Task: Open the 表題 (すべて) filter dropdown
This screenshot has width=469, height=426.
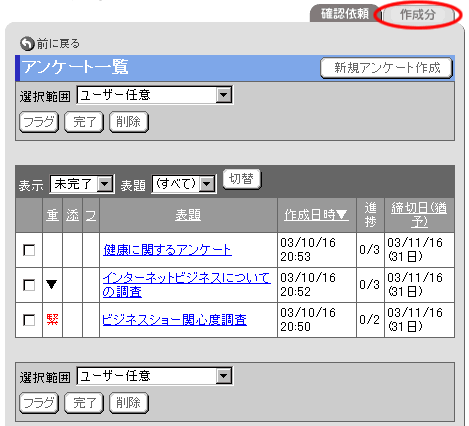Action: [x=184, y=184]
